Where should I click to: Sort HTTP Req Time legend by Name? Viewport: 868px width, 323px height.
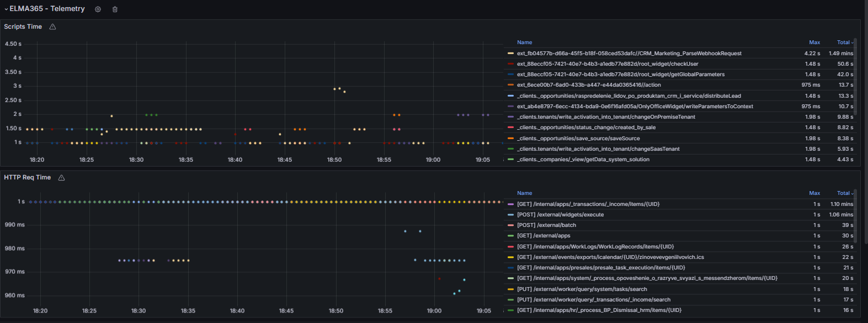coord(524,193)
